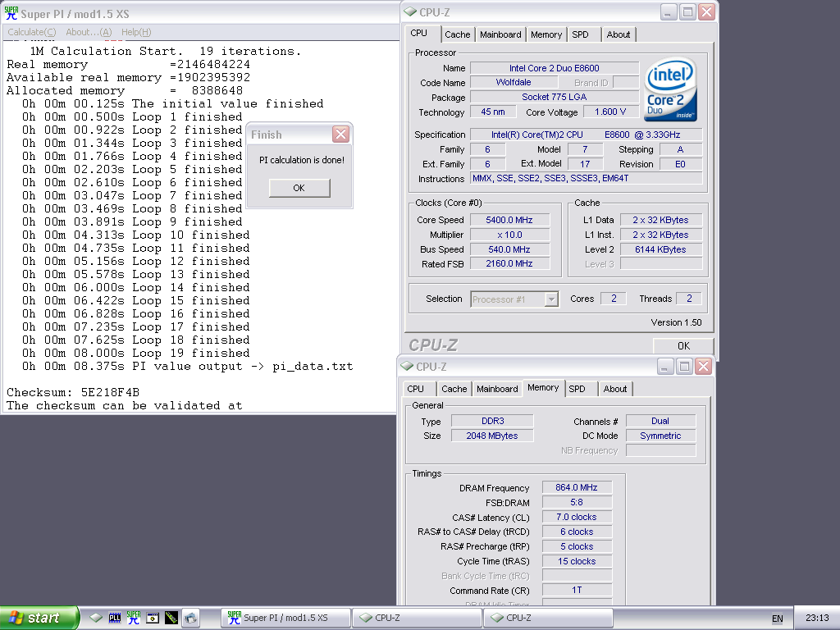This screenshot has height=630, width=840.
Task: Click the CPU-Z icon in the processor window title bar
Action: coord(410,11)
